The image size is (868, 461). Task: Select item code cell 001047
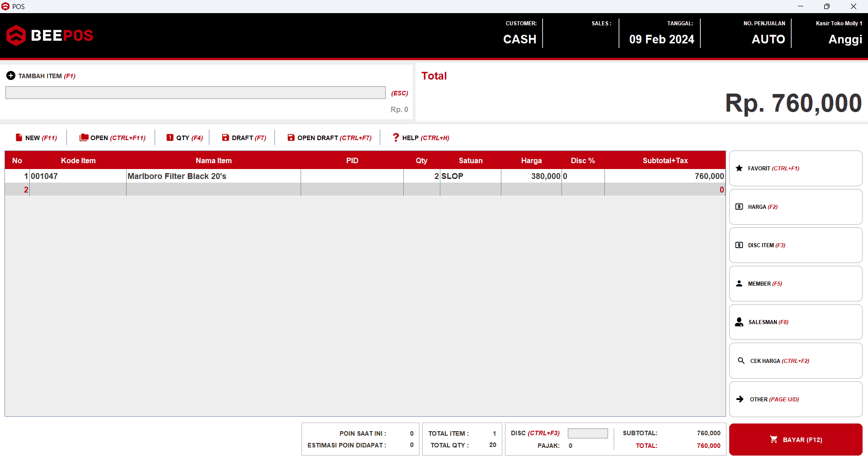tap(78, 176)
